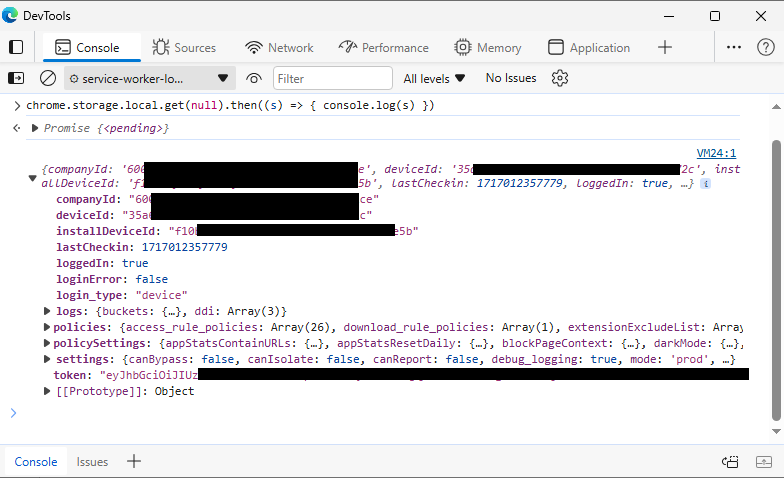Open the service-worker context dropdown
The image size is (784, 478).
point(150,78)
